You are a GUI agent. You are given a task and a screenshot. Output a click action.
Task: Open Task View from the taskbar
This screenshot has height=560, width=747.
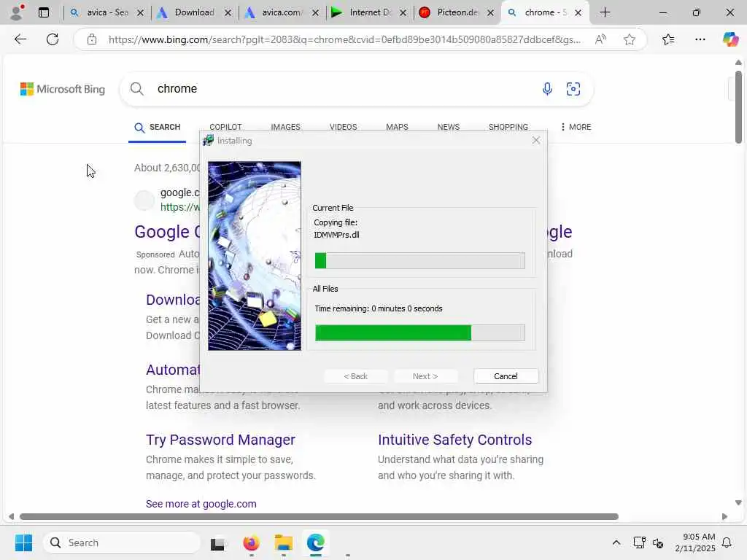[x=217, y=542]
